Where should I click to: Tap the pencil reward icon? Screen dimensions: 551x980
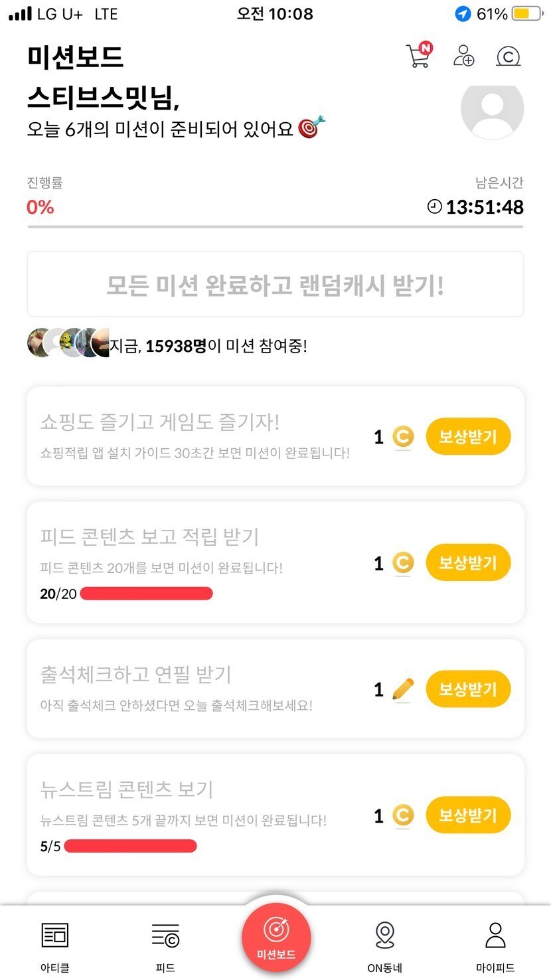(x=402, y=689)
